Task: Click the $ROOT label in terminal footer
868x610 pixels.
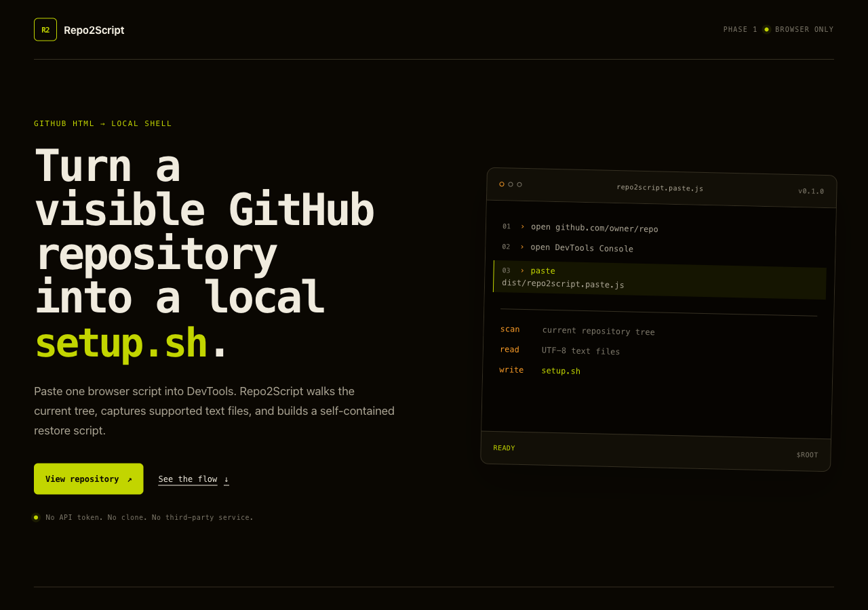Action: pyautogui.click(x=807, y=455)
